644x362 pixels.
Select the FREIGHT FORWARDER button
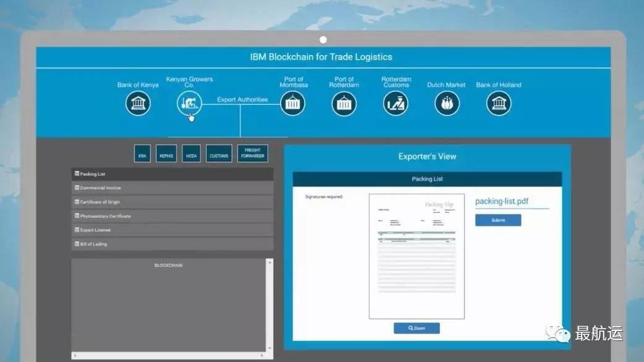tap(253, 153)
